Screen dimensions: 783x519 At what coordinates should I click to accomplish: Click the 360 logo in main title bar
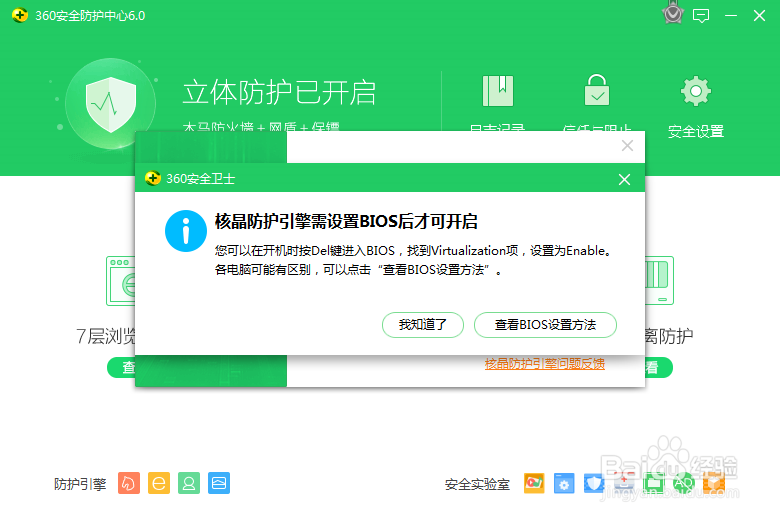tap(20, 15)
